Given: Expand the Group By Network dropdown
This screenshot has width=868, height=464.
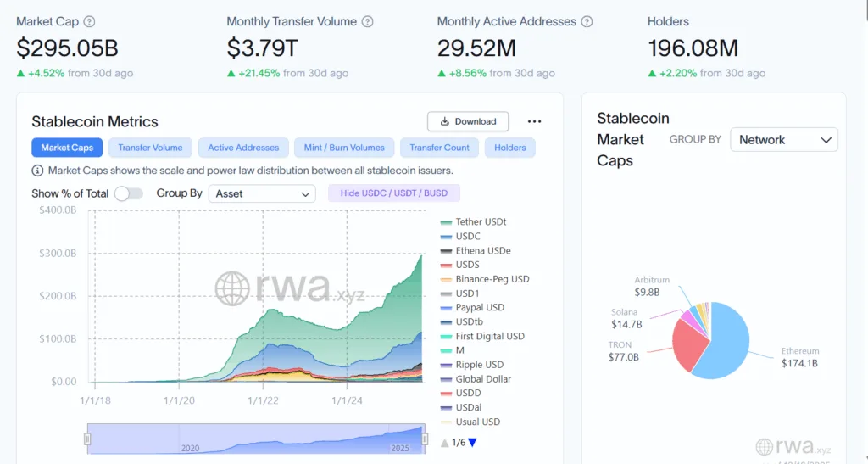Looking at the screenshot, I should [x=783, y=140].
